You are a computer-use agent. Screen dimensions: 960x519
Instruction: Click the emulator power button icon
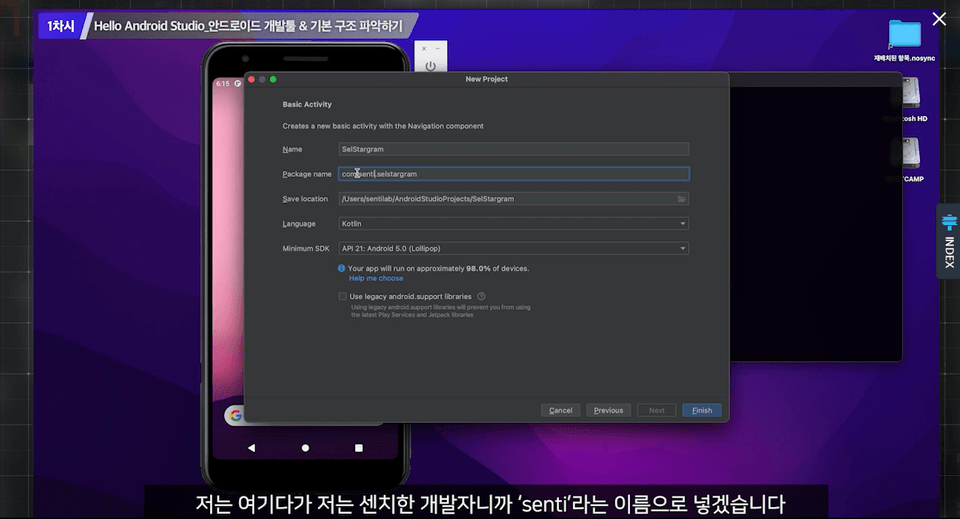pyautogui.click(x=430, y=66)
